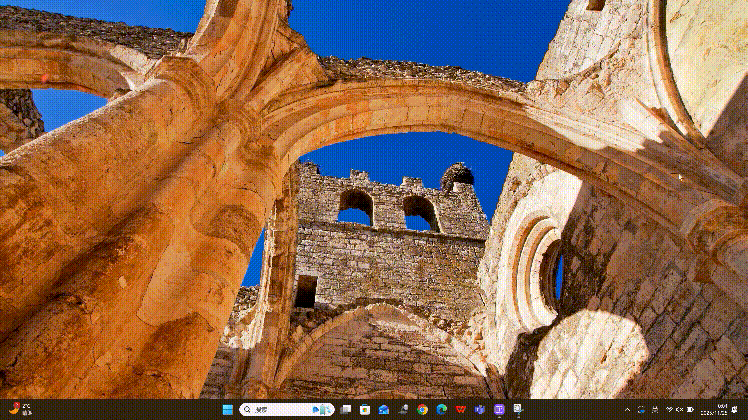Open the last pinned taskbar app icon
748x420 pixels.
coord(518,410)
